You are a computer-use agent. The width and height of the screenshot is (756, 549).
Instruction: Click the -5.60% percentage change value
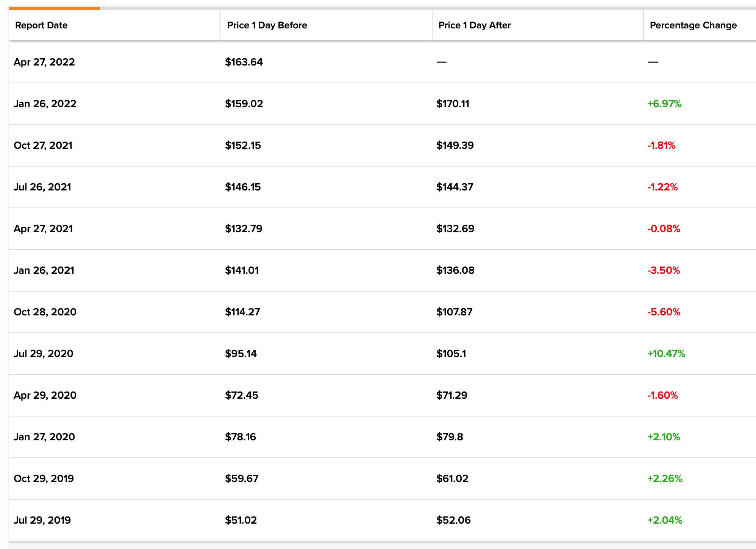[x=664, y=312]
